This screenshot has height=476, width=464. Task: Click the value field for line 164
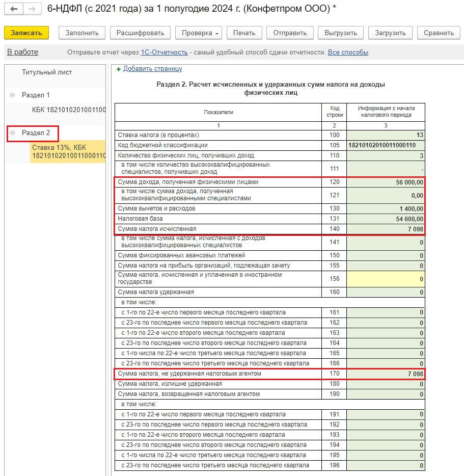[386, 343]
